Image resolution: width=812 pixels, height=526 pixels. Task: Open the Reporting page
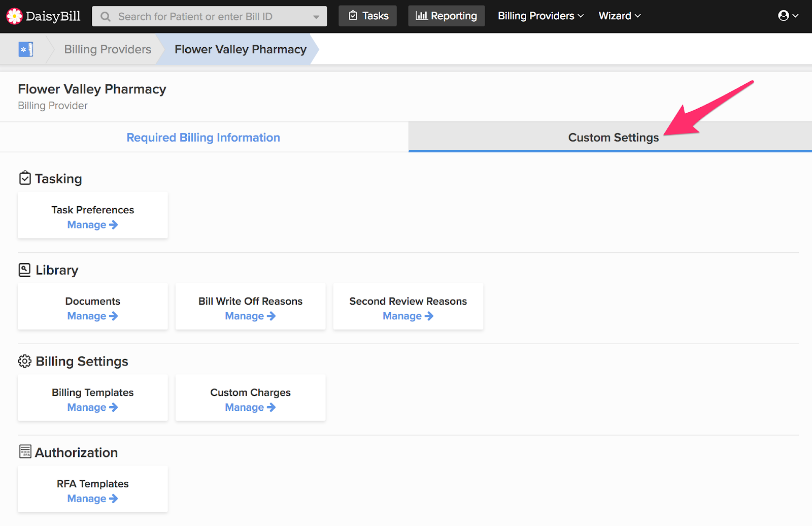[447, 16]
